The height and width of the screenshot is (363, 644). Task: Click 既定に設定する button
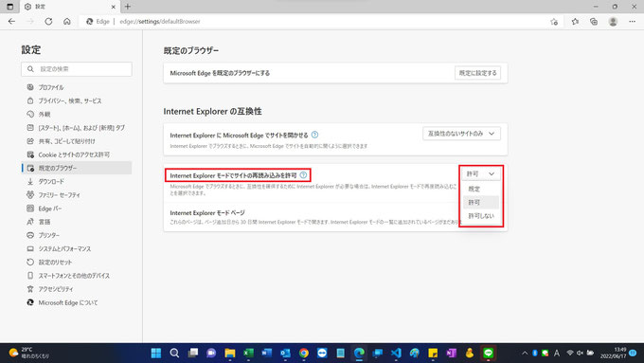pos(477,73)
